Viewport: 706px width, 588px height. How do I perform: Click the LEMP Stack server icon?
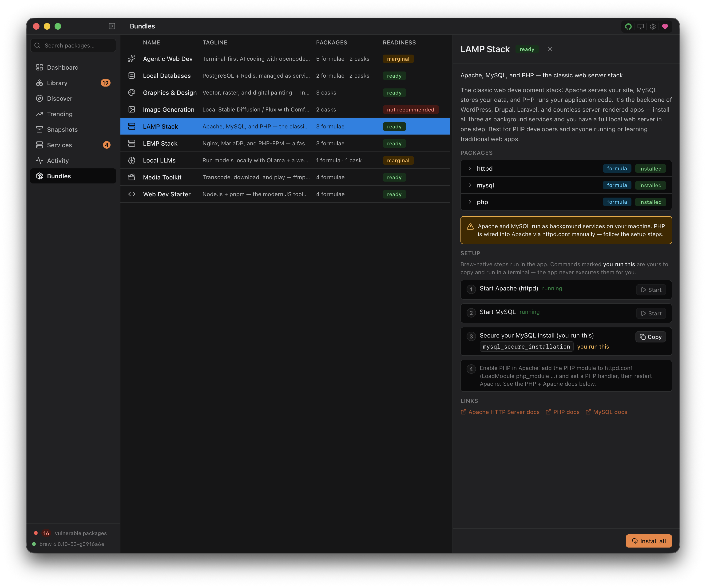pos(132,143)
